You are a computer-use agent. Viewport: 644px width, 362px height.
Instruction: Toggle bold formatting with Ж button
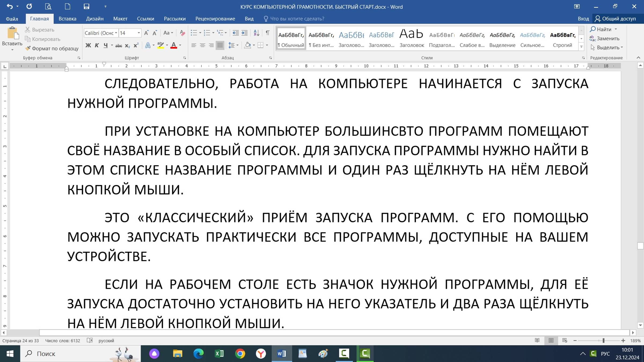coord(88,45)
